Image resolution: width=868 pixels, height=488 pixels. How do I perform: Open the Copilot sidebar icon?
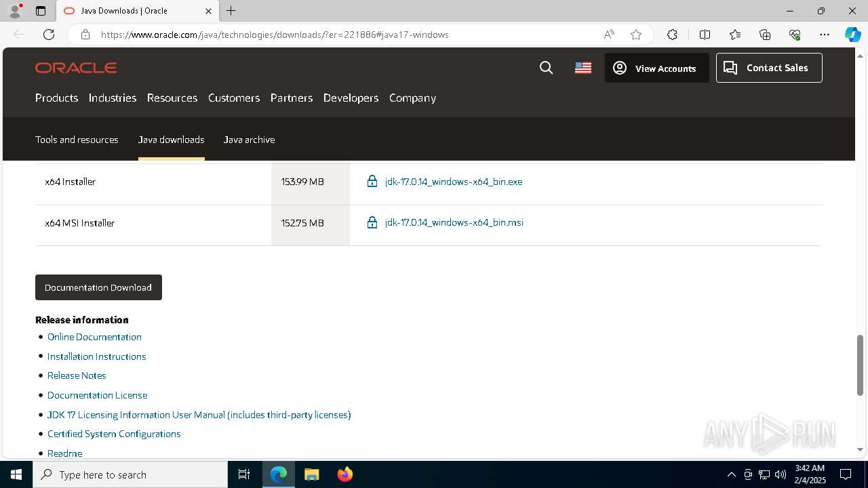[x=852, y=35]
